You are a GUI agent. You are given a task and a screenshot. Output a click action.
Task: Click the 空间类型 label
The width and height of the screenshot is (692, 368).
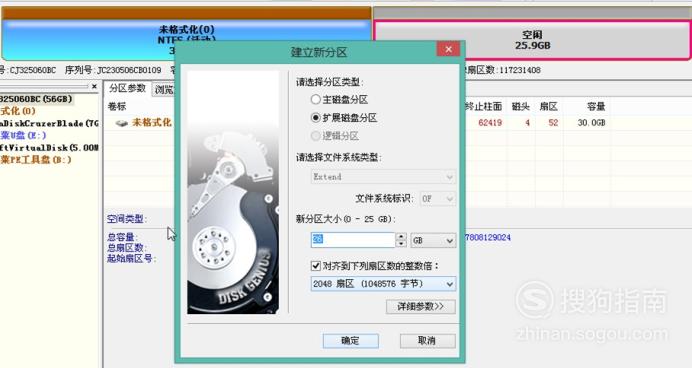pyautogui.click(x=127, y=218)
